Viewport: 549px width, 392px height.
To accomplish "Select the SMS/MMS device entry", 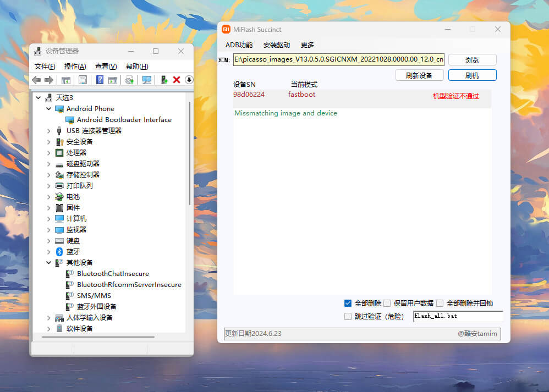I will [94, 296].
